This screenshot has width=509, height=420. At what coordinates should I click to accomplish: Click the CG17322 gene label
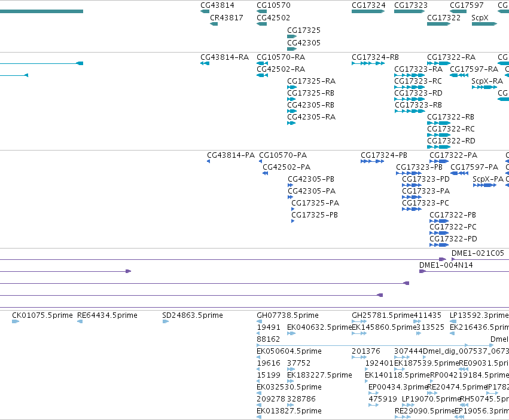pyautogui.click(x=444, y=17)
